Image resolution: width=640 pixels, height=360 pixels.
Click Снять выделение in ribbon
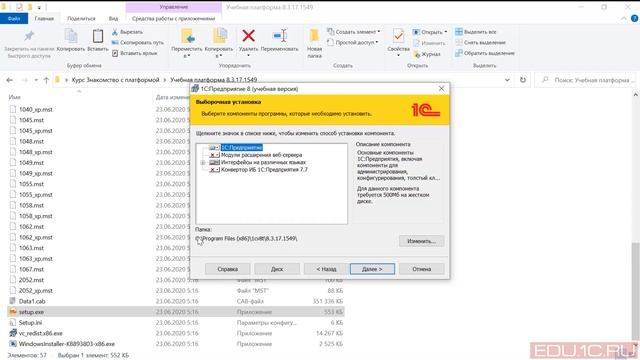pos(480,42)
